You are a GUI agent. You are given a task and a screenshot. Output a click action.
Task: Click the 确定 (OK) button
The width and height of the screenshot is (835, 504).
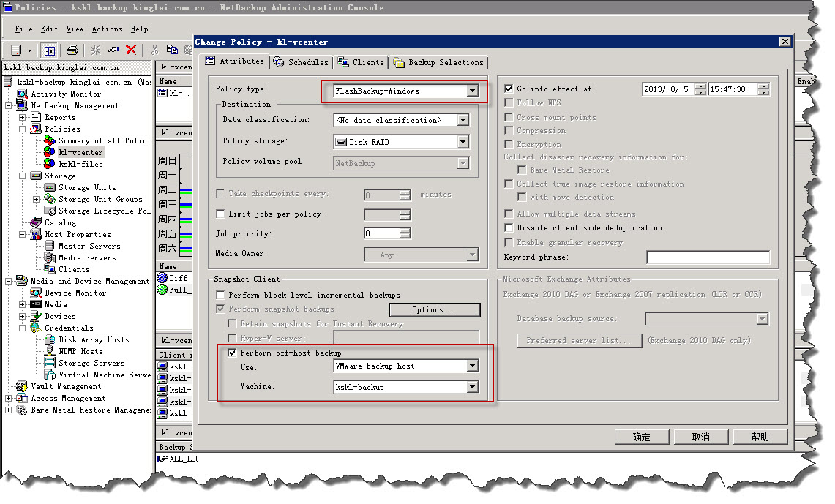click(x=642, y=437)
